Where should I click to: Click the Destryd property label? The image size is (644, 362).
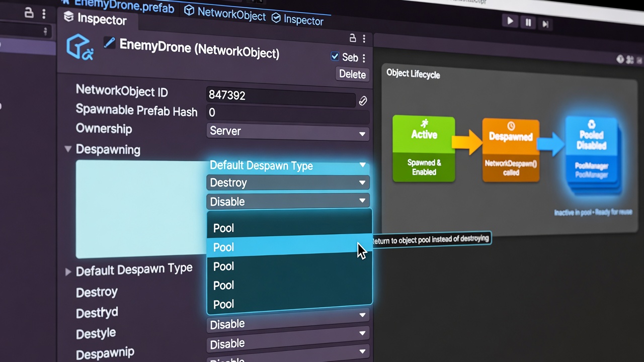pos(97,313)
